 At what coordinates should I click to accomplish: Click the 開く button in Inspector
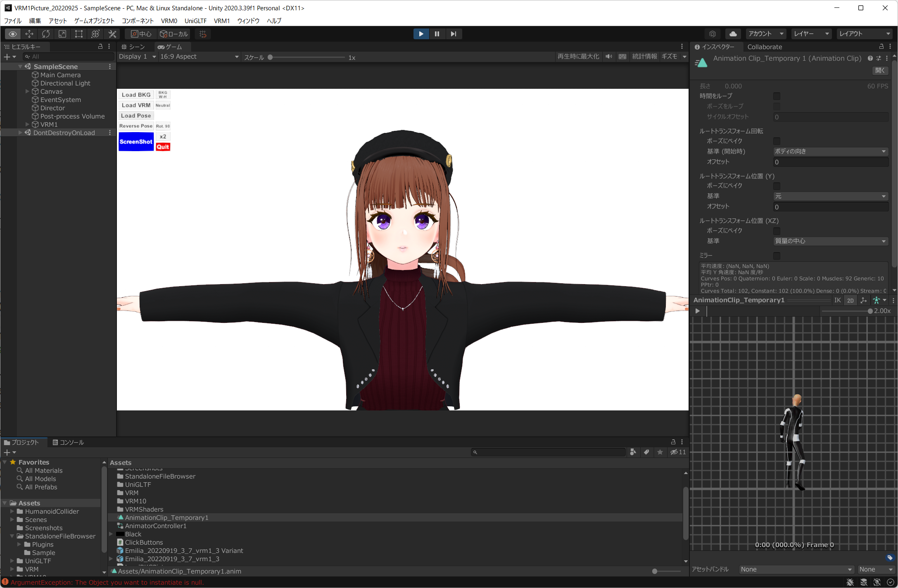point(880,71)
